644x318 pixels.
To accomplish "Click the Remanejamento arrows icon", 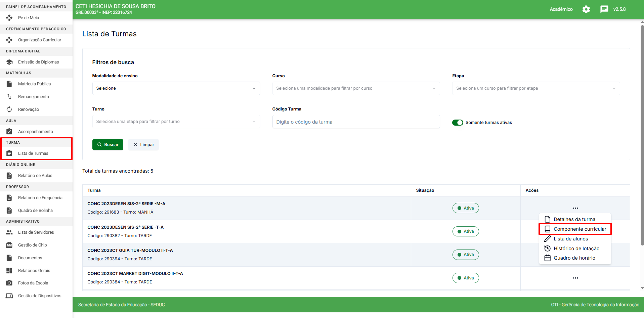I will coord(9,97).
